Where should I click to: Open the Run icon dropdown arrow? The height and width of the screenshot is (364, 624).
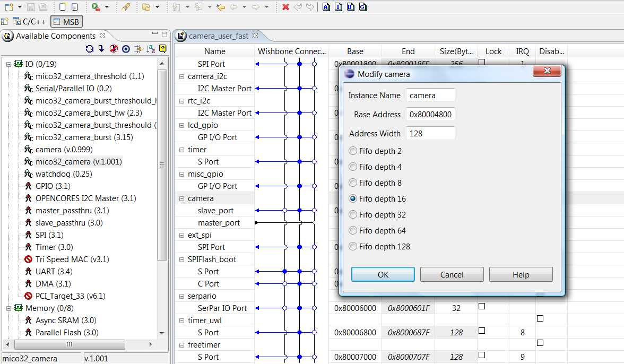pos(107,7)
